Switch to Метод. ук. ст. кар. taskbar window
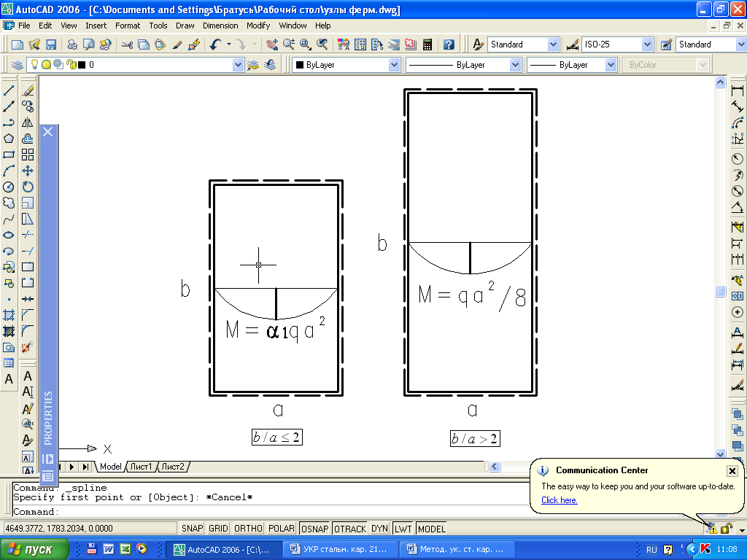747x560 pixels. pos(457,549)
